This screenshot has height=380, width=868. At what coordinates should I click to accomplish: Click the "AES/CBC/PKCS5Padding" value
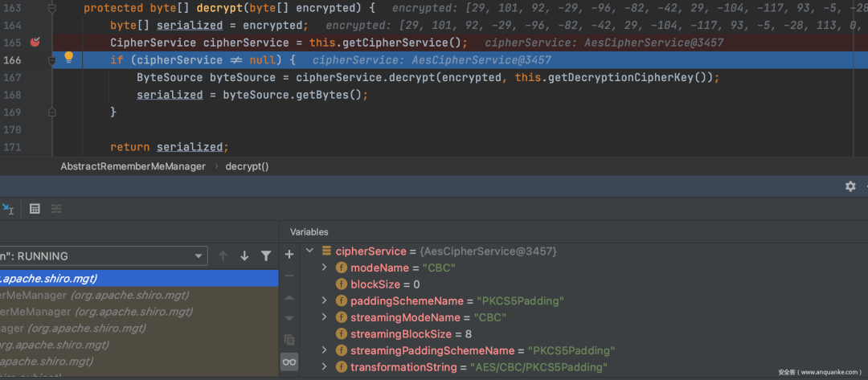pyautogui.click(x=538, y=367)
